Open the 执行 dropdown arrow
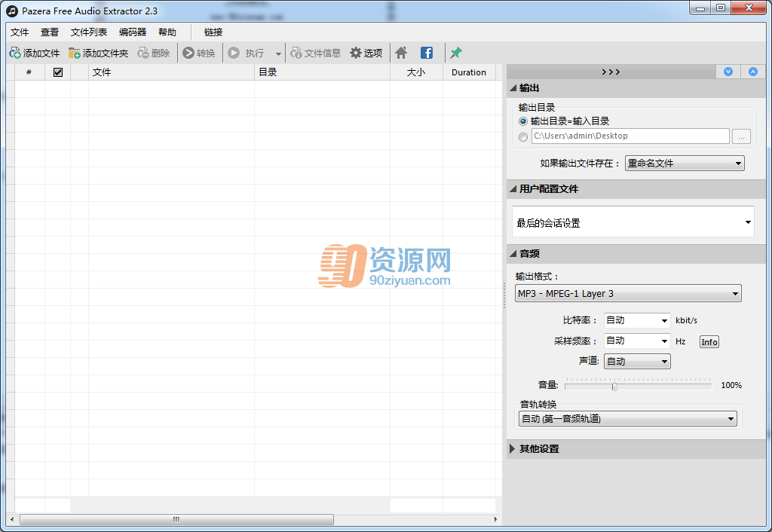This screenshot has width=772, height=532. click(278, 54)
